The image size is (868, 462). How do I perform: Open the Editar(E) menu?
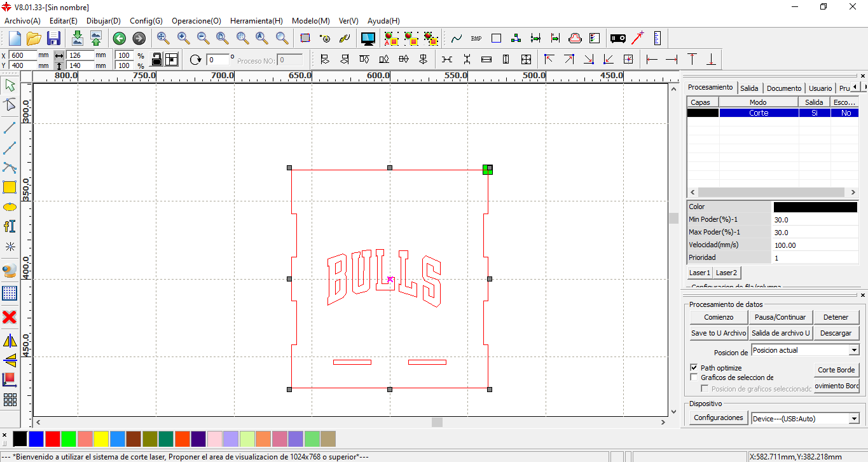click(x=64, y=21)
